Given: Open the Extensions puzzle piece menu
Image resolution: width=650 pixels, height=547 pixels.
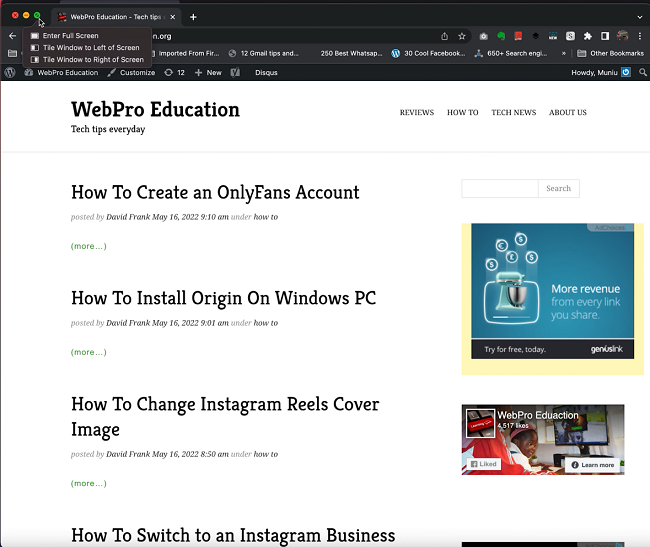Looking at the screenshot, I should (x=587, y=36).
